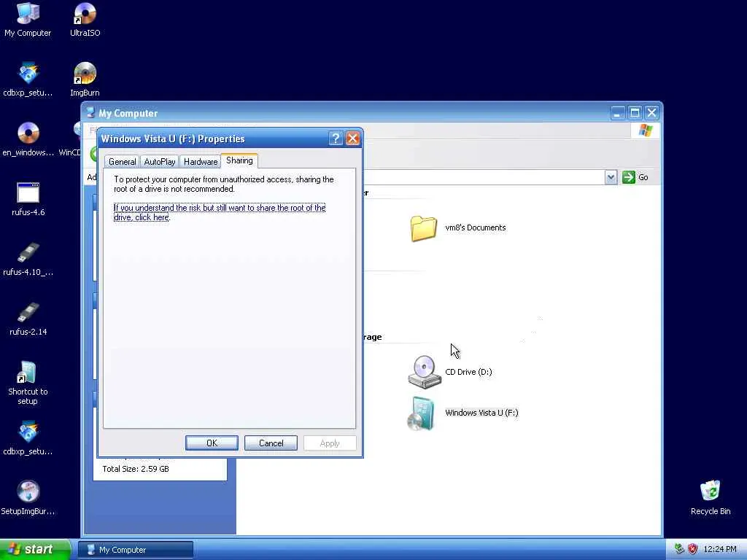Click the network connection tray icon
This screenshot has height=560, width=747.
(x=679, y=549)
